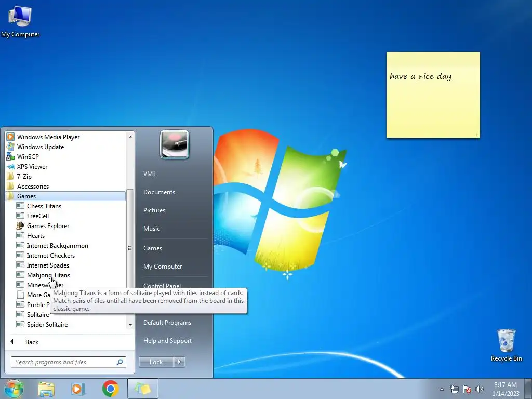532x399 pixels.
Task: Expand the Accessories folder
Action: [65, 187]
